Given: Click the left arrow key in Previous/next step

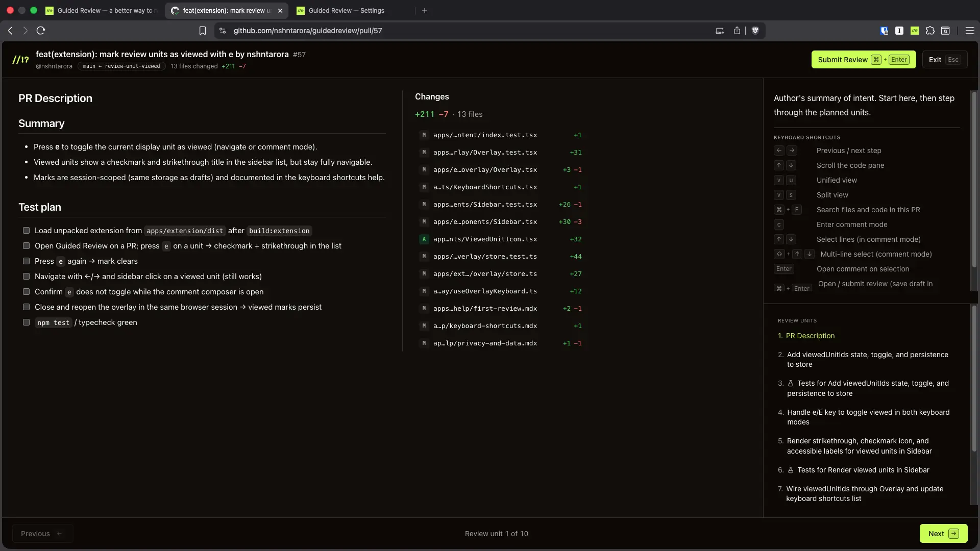Looking at the screenshot, I should pyautogui.click(x=779, y=151).
